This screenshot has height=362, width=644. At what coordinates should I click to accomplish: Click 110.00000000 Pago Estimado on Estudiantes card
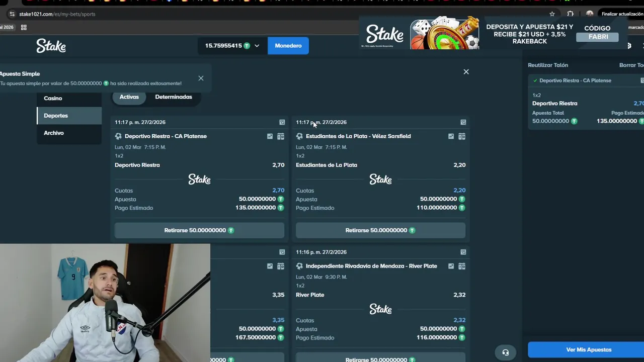click(x=436, y=208)
